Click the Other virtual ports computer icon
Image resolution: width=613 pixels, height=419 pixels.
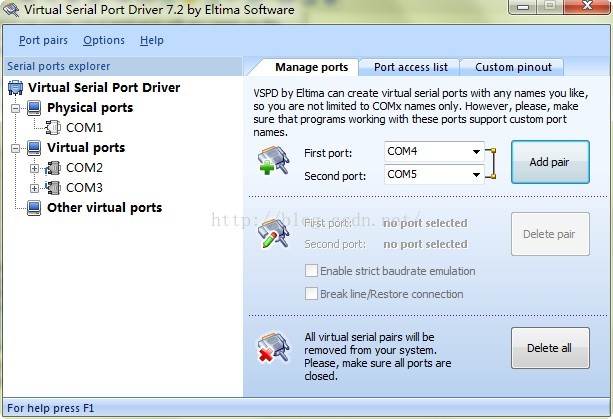pos(34,208)
